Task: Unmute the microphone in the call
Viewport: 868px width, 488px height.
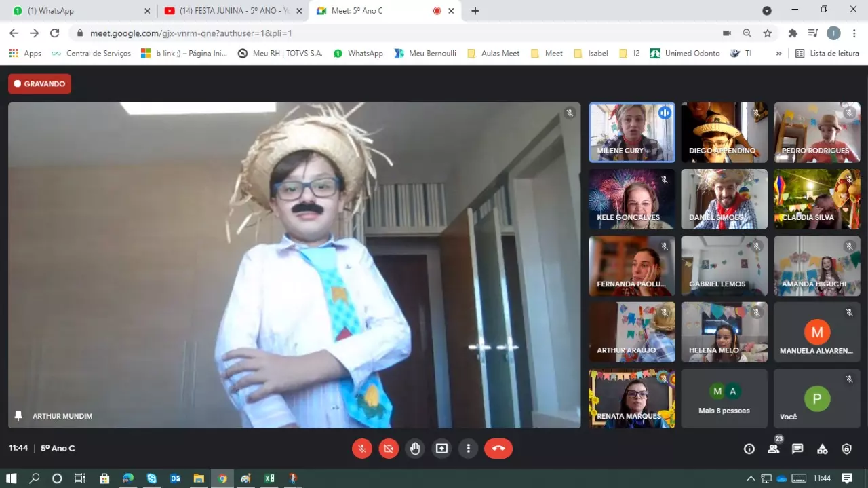Action: tap(362, 449)
